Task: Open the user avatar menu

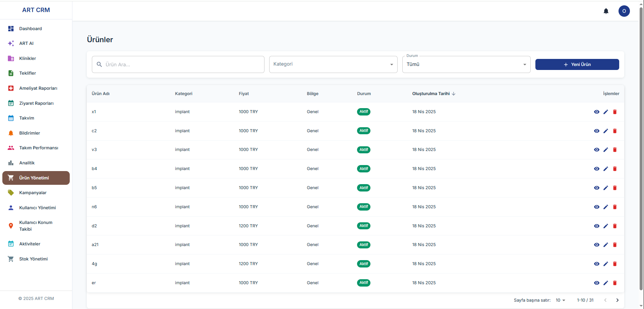Action: pyautogui.click(x=624, y=11)
